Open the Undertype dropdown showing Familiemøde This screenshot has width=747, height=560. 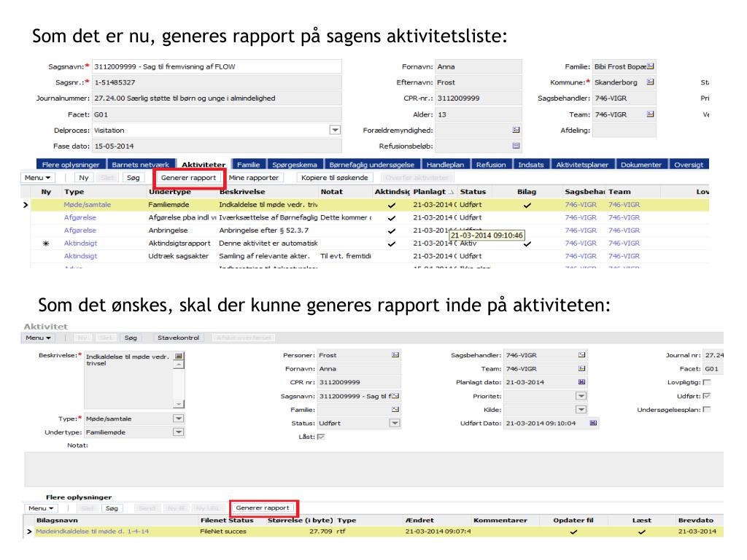[179, 432]
